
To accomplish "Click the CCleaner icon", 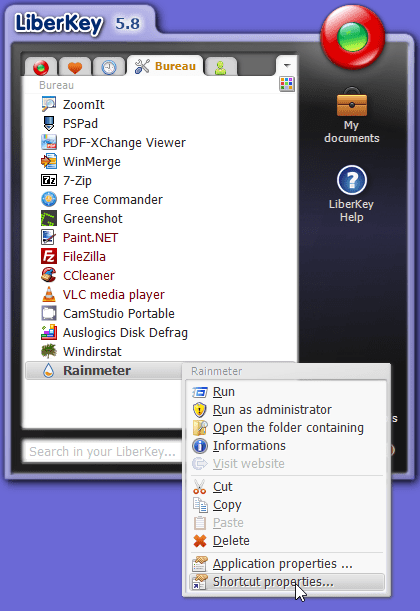I will pos(49,275).
